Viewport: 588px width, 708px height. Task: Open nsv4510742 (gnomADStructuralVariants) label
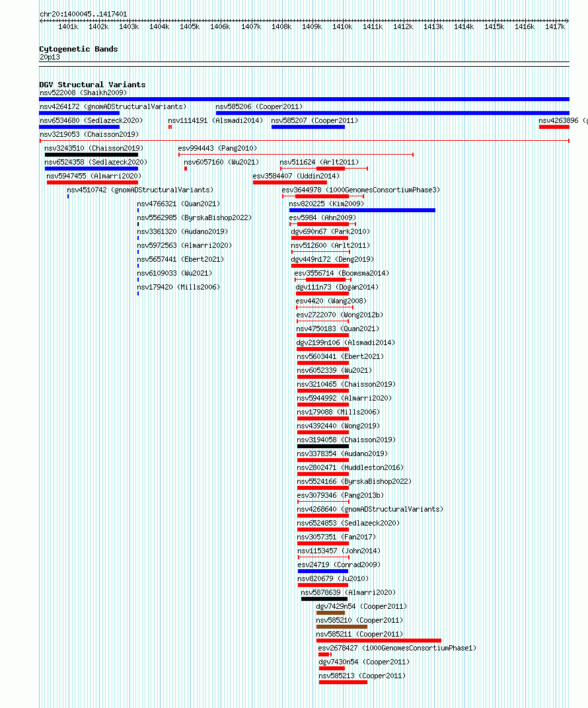click(x=140, y=190)
